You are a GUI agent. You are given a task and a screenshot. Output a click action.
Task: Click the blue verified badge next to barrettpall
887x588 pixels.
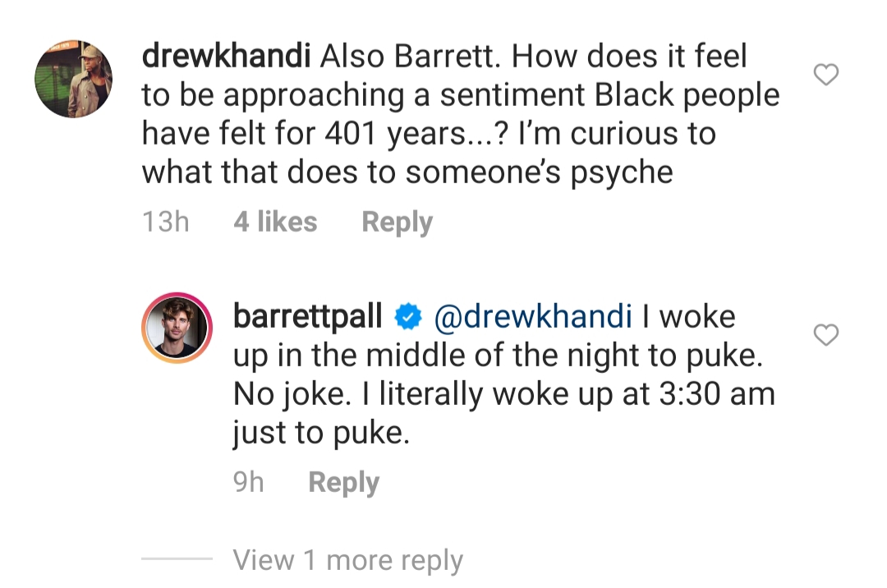click(x=407, y=317)
